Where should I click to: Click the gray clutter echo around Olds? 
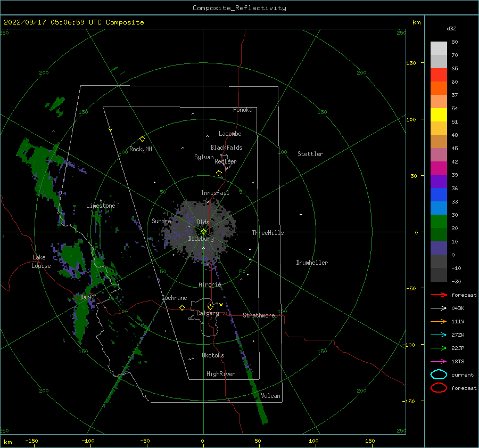click(200, 231)
